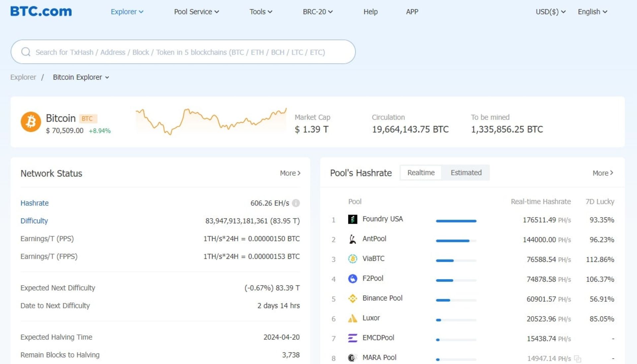This screenshot has height=364, width=637.
Task: Click the Hashrate info icon
Action: [296, 203]
